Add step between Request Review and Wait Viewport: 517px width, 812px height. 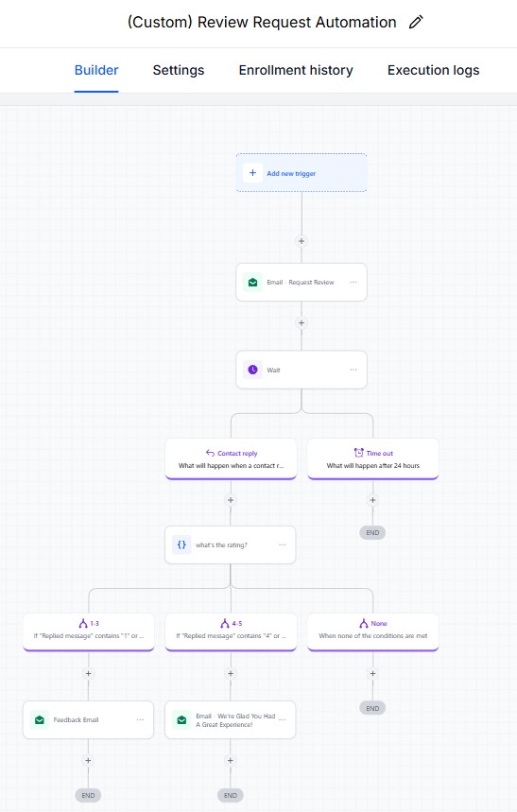click(302, 322)
